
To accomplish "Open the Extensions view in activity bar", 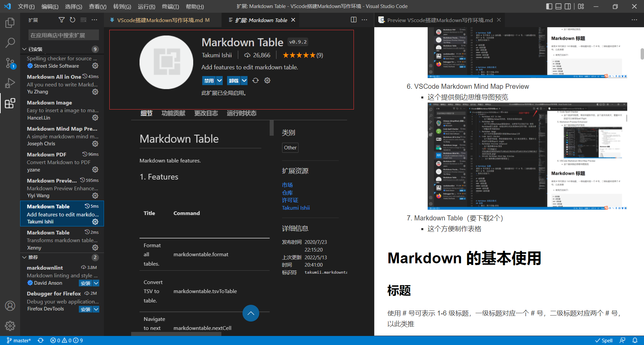I will tap(10, 103).
